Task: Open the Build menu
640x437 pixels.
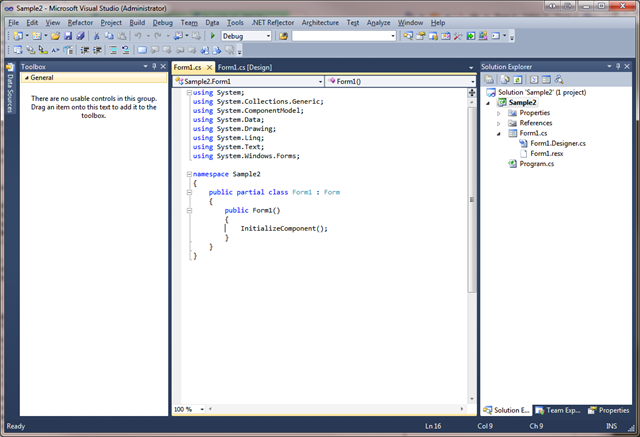Action: pyautogui.click(x=137, y=22)
